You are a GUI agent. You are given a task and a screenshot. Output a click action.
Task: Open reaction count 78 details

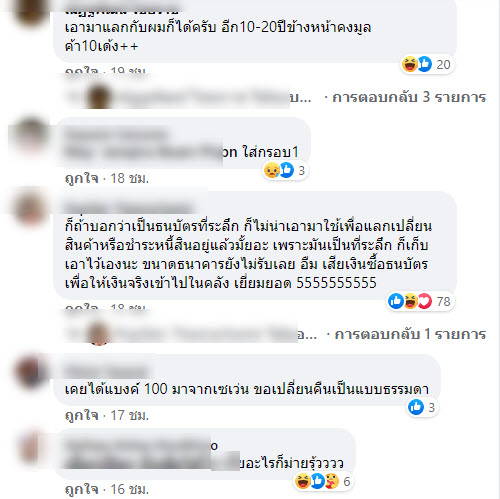tap(444, 301)
